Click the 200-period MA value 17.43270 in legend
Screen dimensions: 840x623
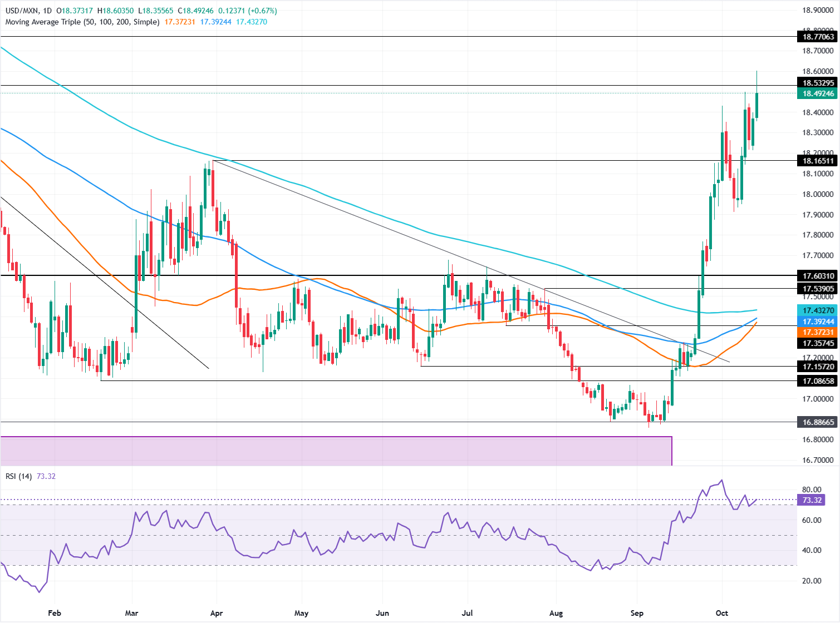tap(252, 22)
